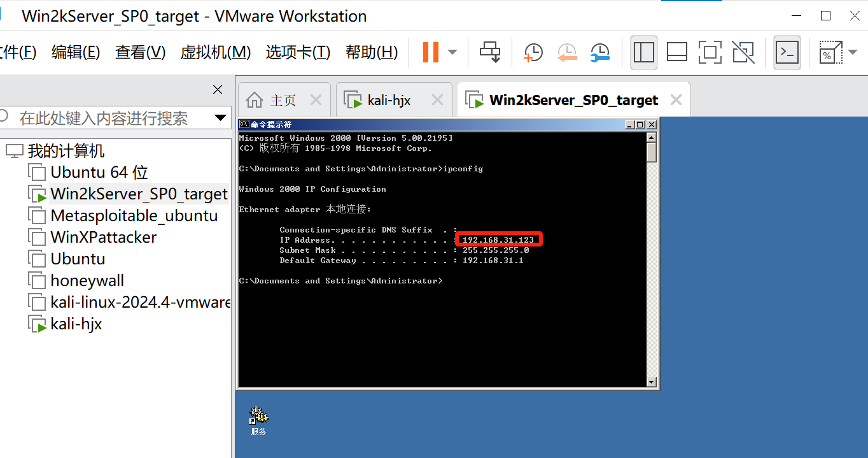
Task: Click the home icon on 主页 tab
Action: coord(254,100)
